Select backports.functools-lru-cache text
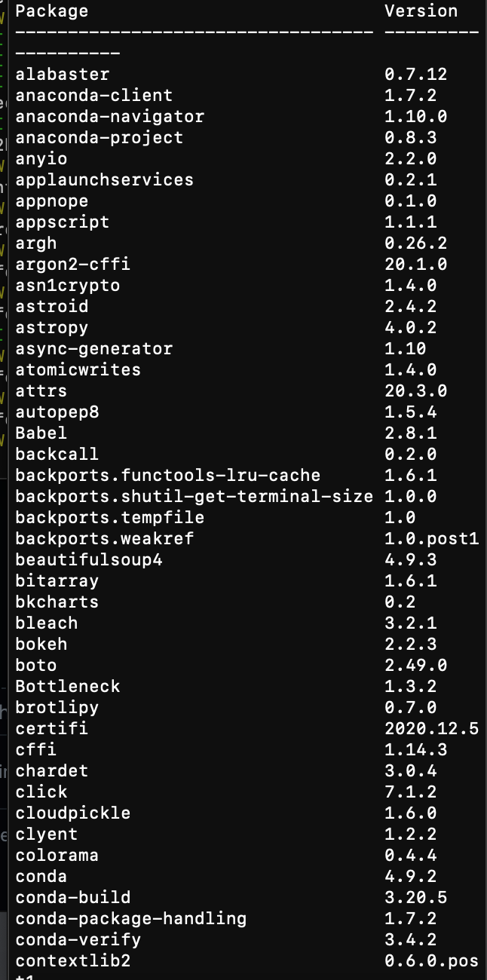 click(x=167, y=476)
